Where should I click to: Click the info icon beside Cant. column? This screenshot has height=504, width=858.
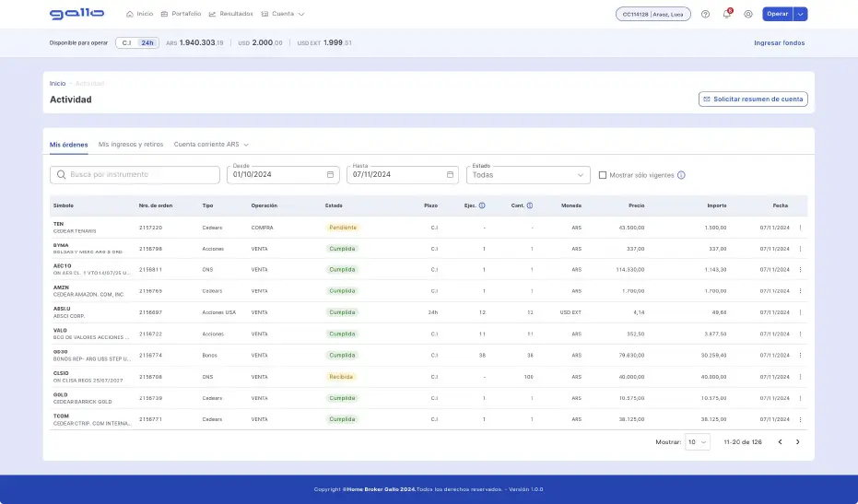tap(530, 205)
